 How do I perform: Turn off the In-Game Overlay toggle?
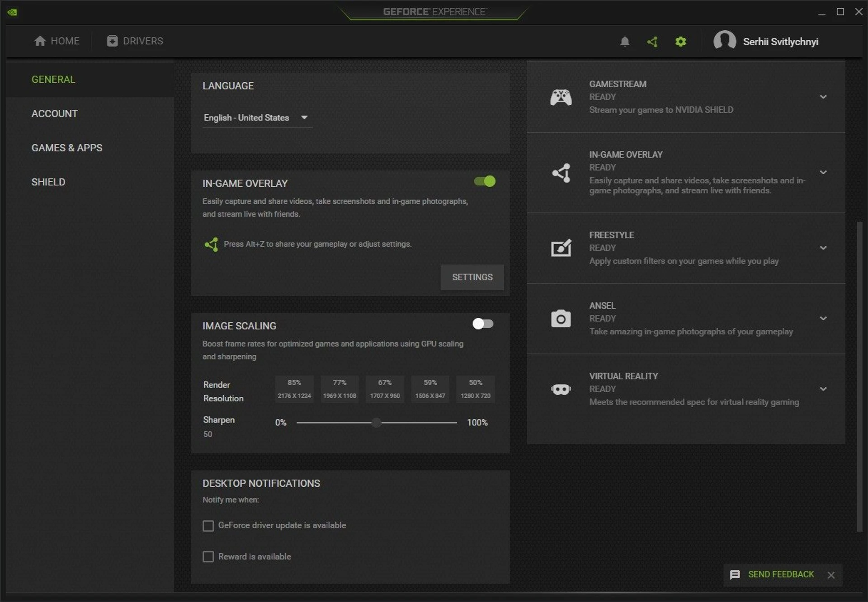485,182
